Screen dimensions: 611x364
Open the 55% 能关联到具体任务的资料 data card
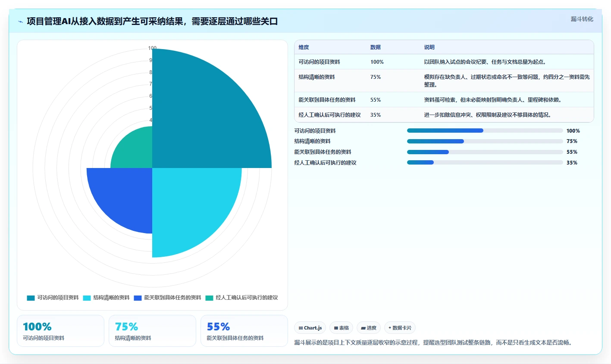pos(244,331)
